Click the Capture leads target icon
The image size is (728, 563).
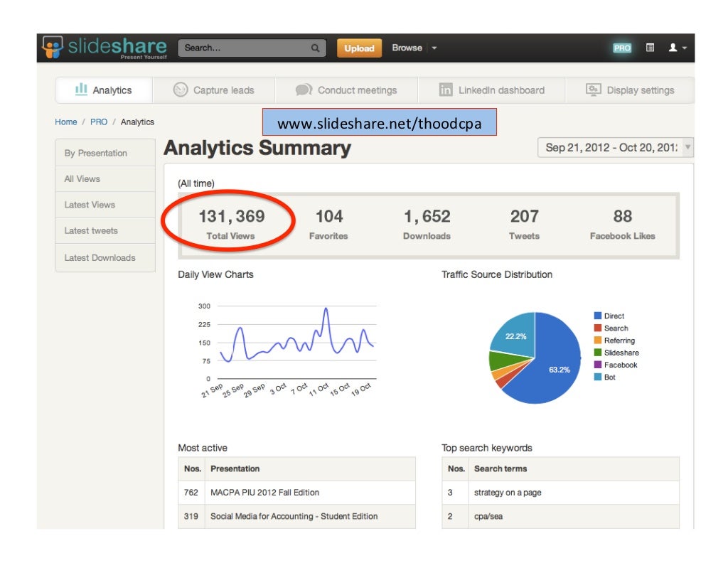[180, 89]
